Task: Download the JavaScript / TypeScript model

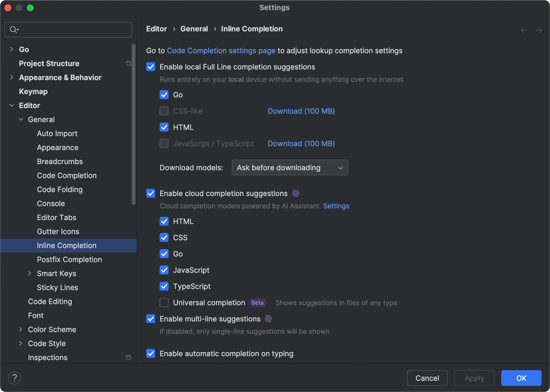Action: click(301, 143)
